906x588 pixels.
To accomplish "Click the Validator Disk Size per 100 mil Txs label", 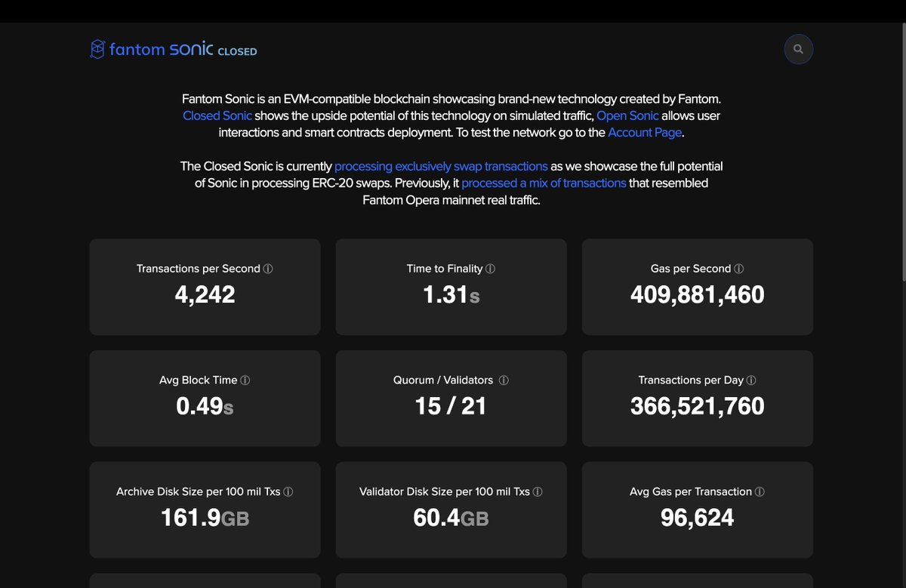I will (445, 492).
